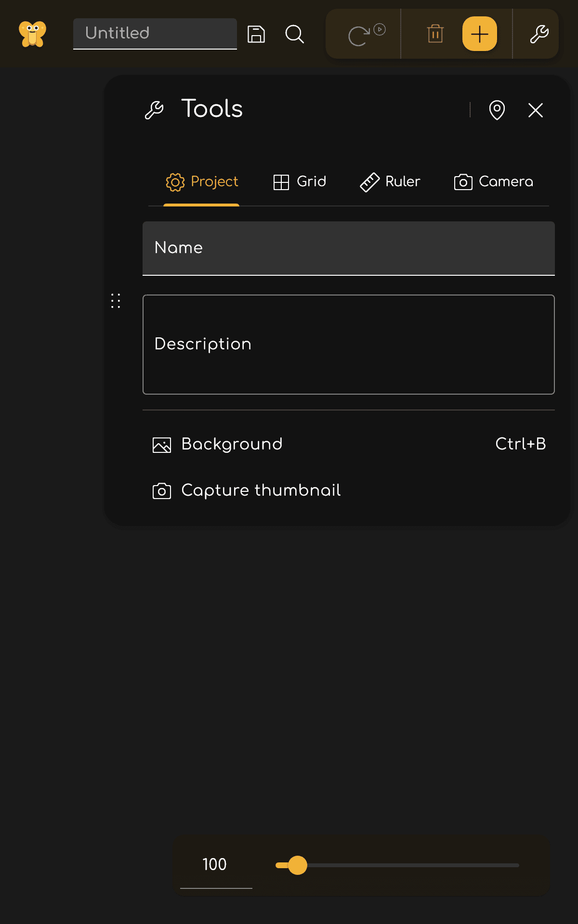Switch to the Grid tab
The height and width of the screenshot is (924, 578).
(x=300, y=182)
